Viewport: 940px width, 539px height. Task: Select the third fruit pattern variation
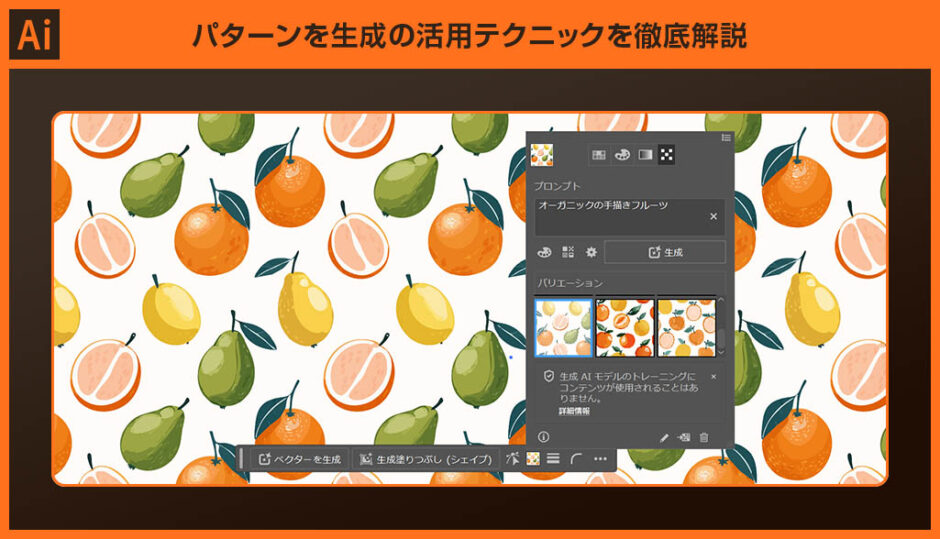pyautogui.click(x=685, y=327)
